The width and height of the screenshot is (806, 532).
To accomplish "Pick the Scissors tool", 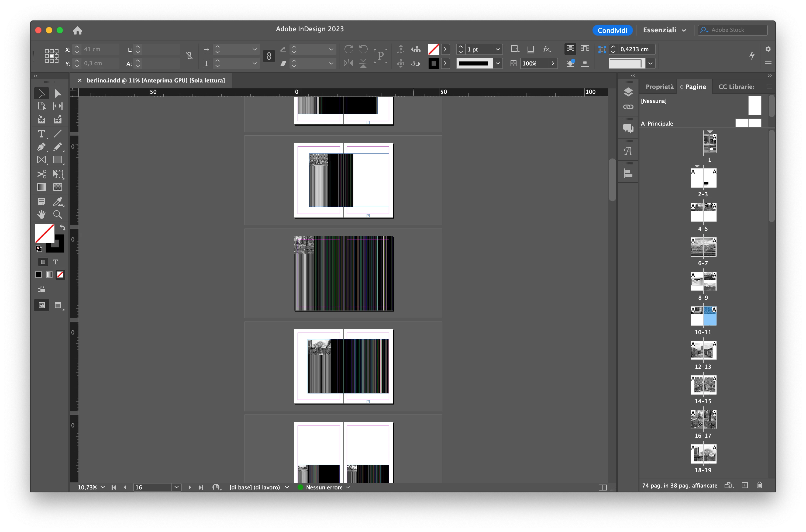I will [x=42, y=174].
